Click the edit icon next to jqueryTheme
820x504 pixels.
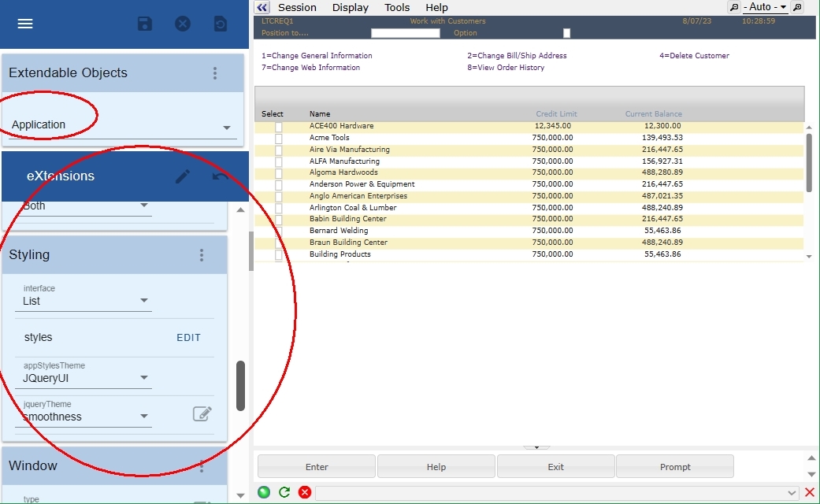point(202,413)
